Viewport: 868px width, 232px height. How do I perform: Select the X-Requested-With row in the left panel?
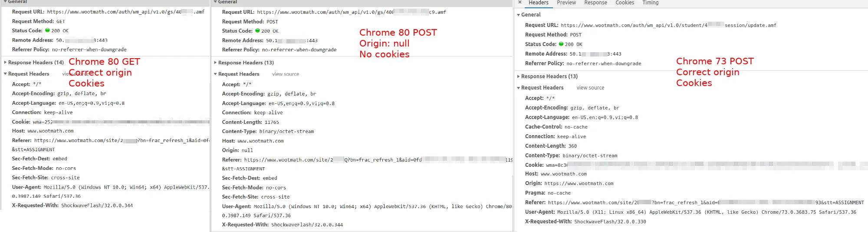(x=72, y=205)
